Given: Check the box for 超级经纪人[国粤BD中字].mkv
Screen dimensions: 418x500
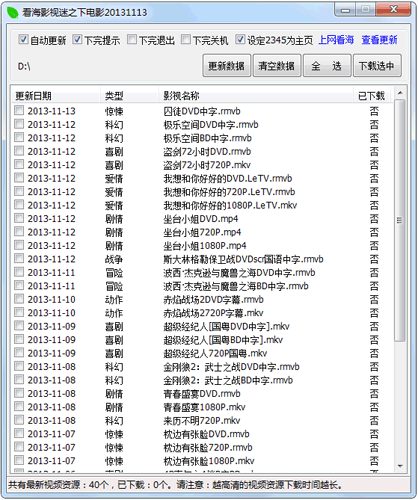Looking at the screenshot, I should (19, 339).
